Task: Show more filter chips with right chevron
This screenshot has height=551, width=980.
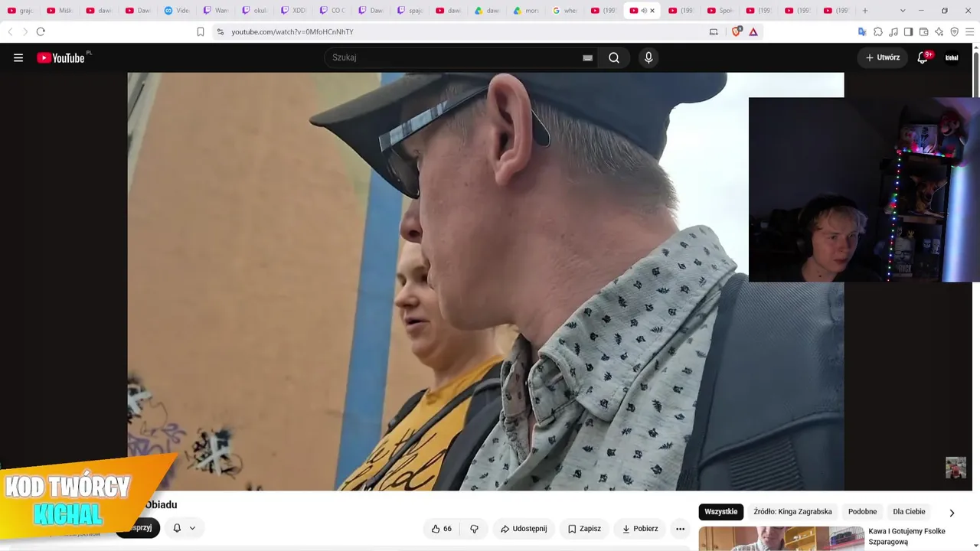Action: click(x=952, y=512)
